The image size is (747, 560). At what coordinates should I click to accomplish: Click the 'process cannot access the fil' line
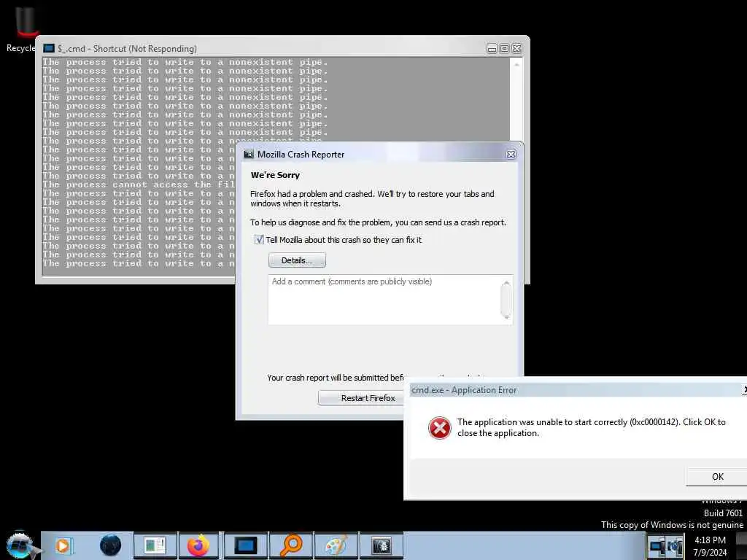(139, 184)
